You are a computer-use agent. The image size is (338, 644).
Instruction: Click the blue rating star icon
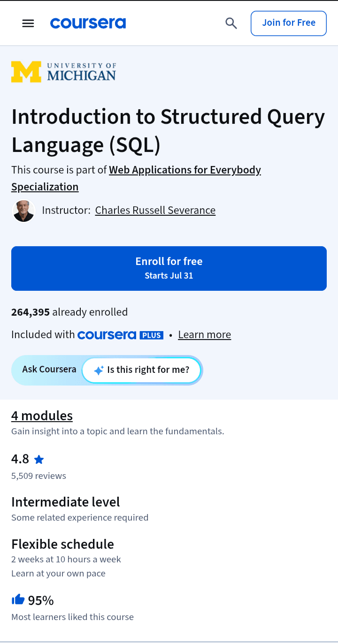[39, 459]
